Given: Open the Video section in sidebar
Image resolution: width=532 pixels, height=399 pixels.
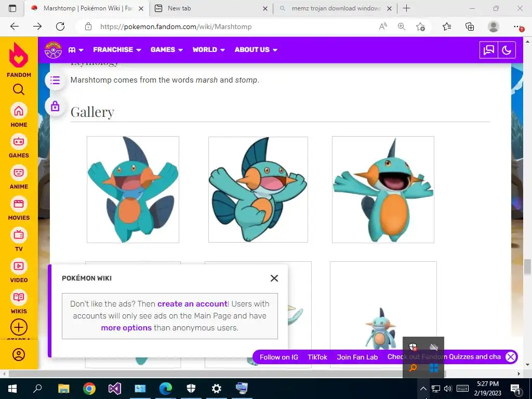Looking at the screenshot, I should click(x=19, y=266).
